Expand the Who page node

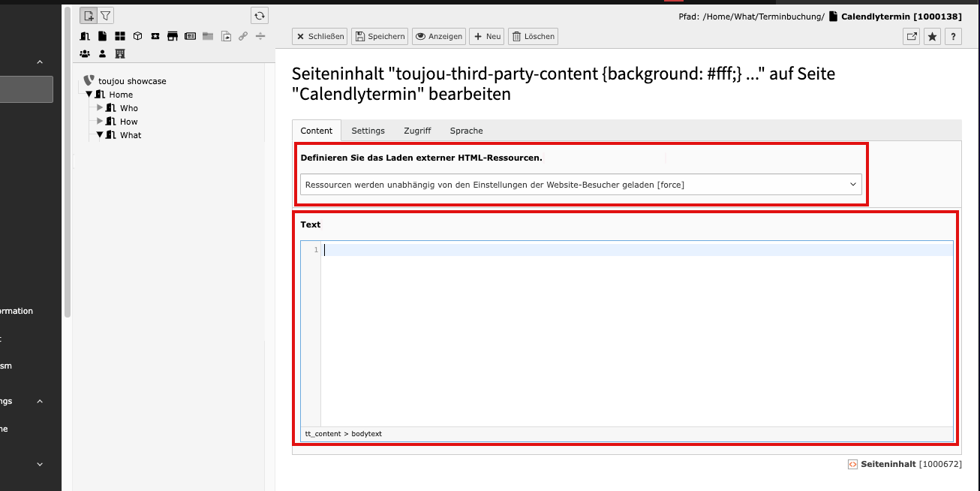[100, 108]
